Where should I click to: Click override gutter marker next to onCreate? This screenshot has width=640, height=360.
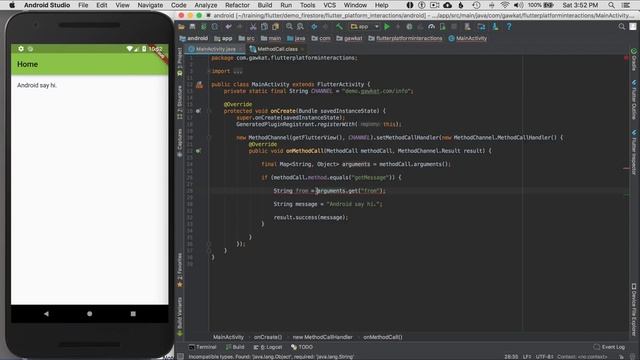pyautogui.click(x=198, y=111)
